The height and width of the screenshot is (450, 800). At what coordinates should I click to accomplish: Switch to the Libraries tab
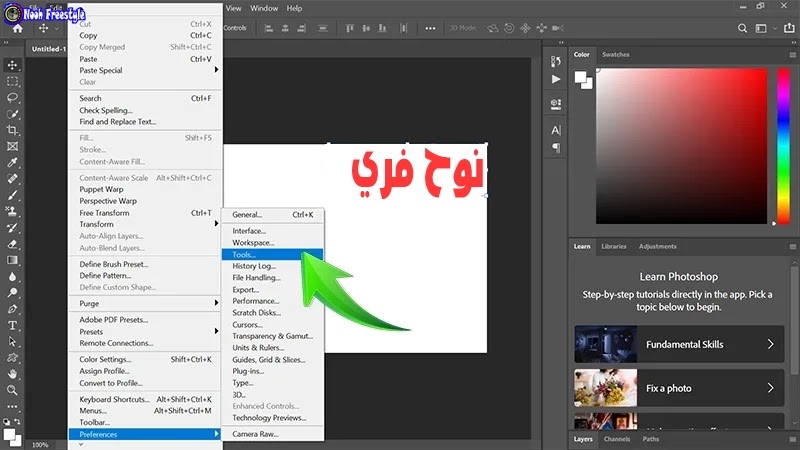click(x=614, y=246)
